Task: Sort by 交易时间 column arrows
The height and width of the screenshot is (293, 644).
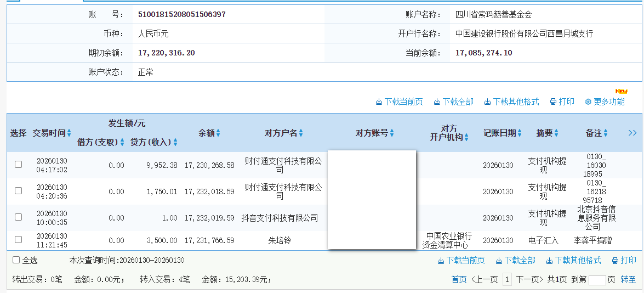Action: coord(70,133)
